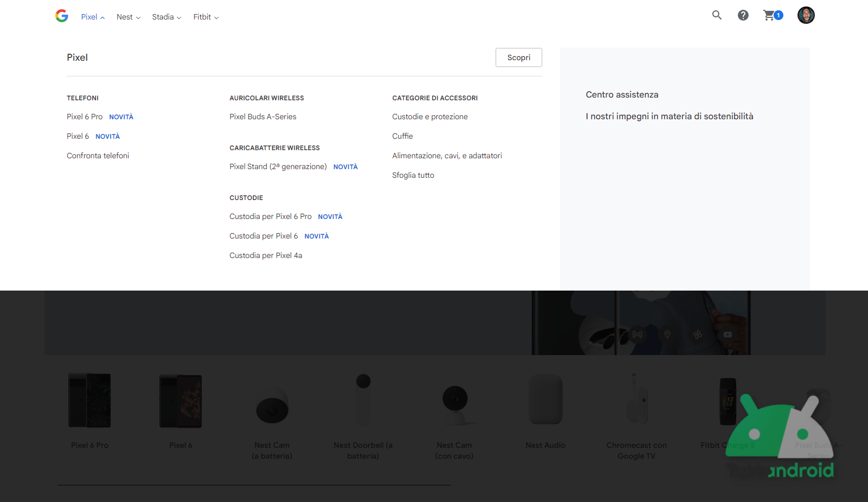This screenshot has height=502, width=868.
Task: Click the TELEFONI section heading
Action: (82, 98)
